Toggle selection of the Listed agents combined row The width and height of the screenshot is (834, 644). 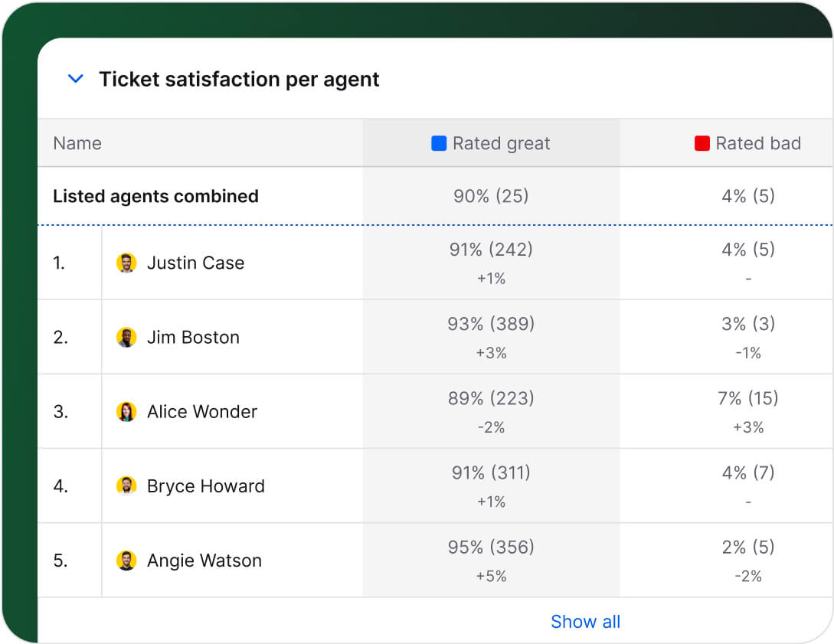click(155, 196)
